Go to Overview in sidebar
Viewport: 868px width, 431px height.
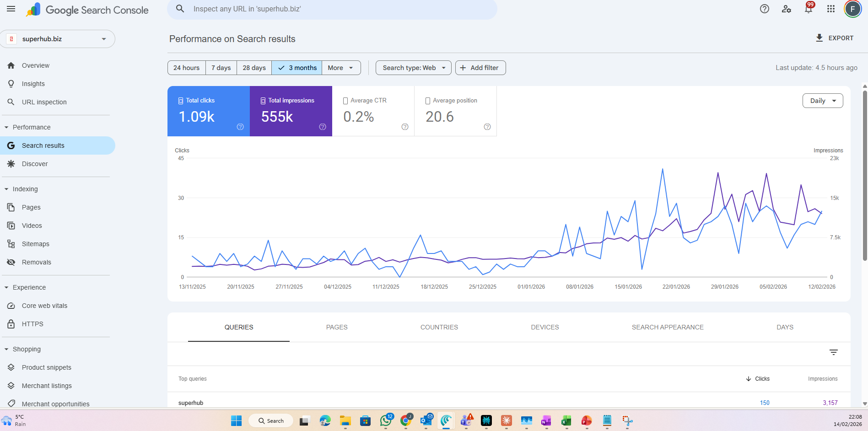click(x=58, y=65)
